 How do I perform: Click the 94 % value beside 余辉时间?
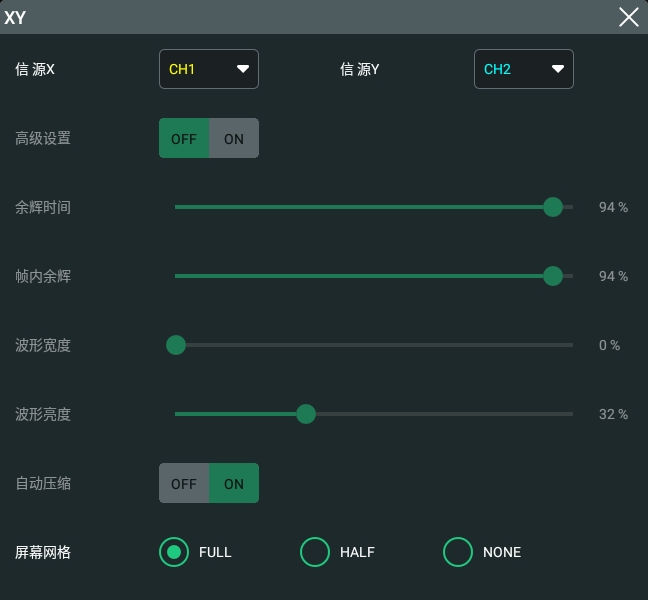(x=613, y=207)
